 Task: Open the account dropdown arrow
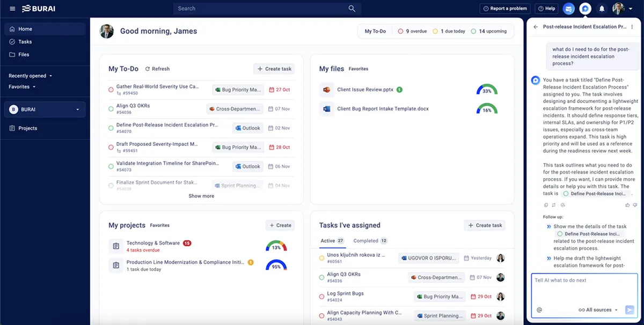(632, 9)
